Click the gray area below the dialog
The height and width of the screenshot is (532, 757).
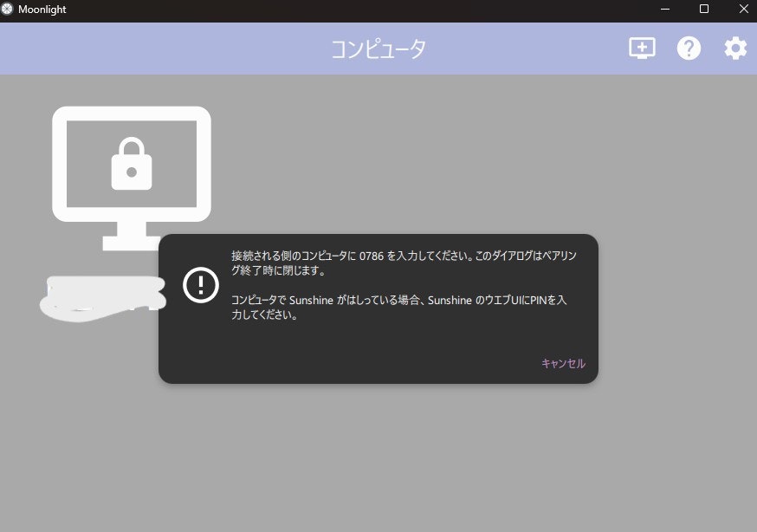[377, 451]
